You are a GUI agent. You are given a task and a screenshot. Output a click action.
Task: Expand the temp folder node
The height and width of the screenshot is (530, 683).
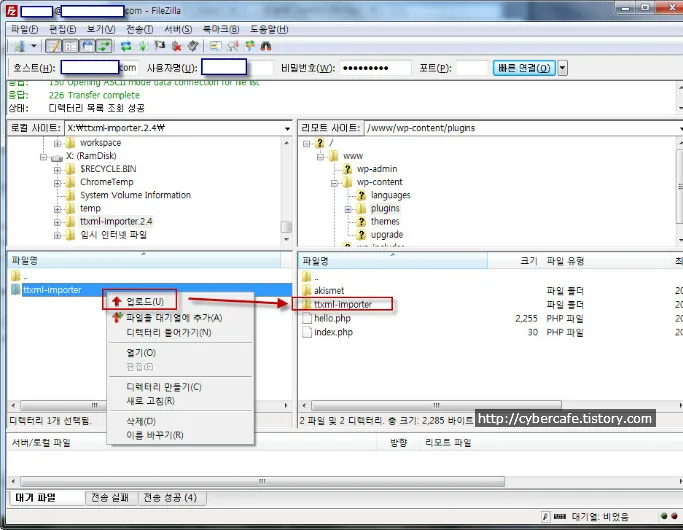click(x=57, y=209)
